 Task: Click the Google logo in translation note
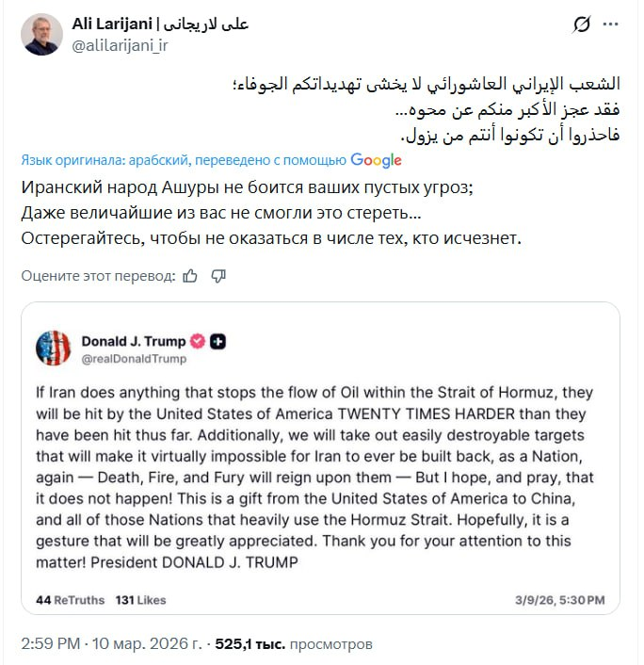click(x=376, y=160)
